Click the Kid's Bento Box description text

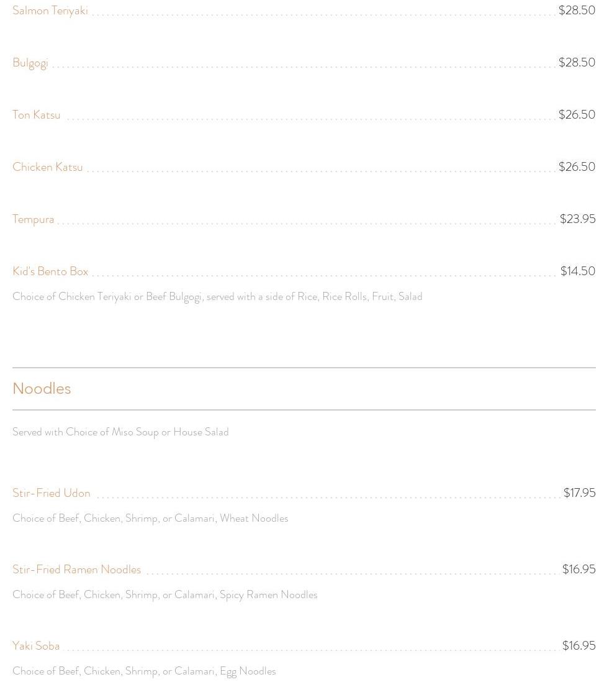click(x=217, y=297)
